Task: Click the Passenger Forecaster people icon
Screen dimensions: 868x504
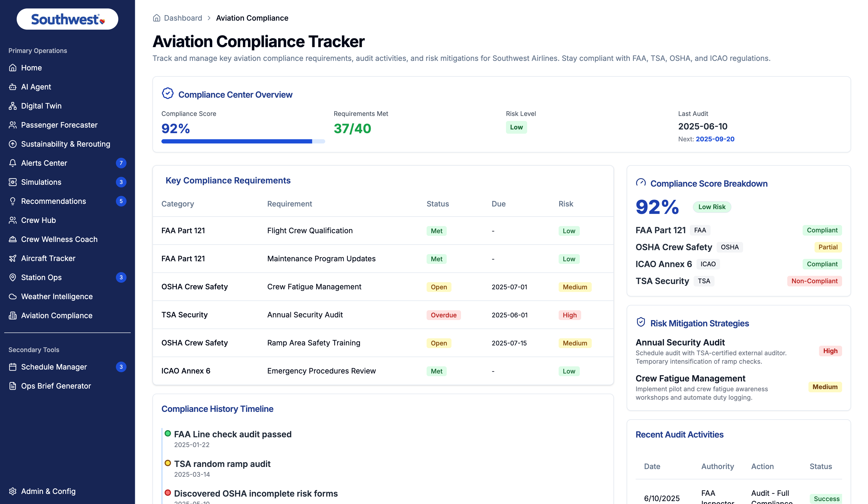Action: pos(13,125)
